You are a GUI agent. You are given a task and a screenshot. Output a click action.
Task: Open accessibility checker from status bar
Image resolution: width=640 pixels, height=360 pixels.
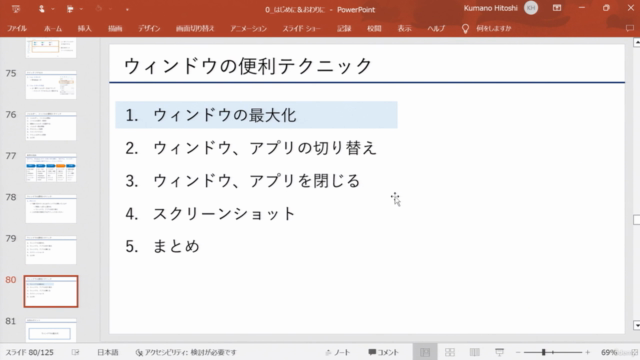pos(186,352)
